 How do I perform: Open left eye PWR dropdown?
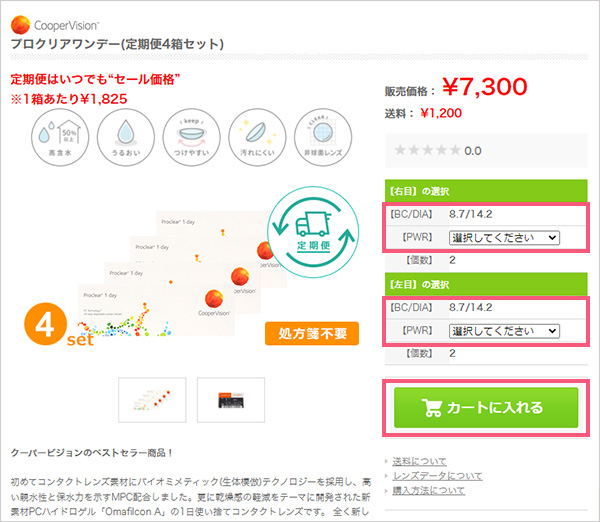tap(504, 331)
